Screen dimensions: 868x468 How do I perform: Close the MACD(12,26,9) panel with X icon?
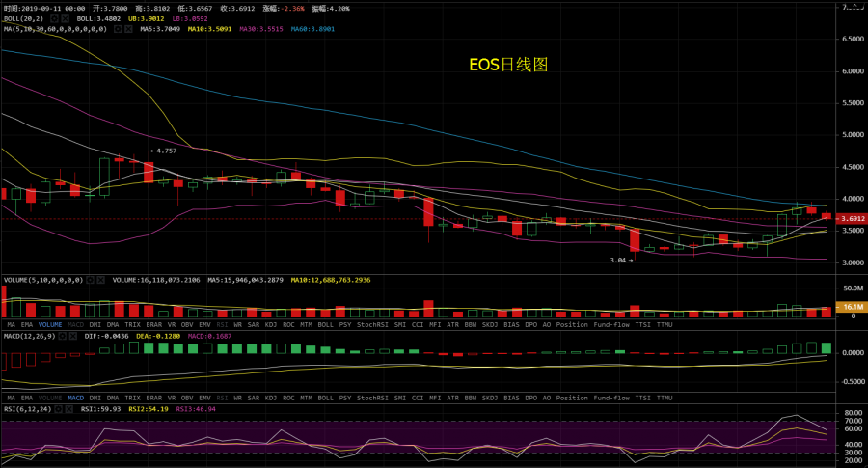73,336
